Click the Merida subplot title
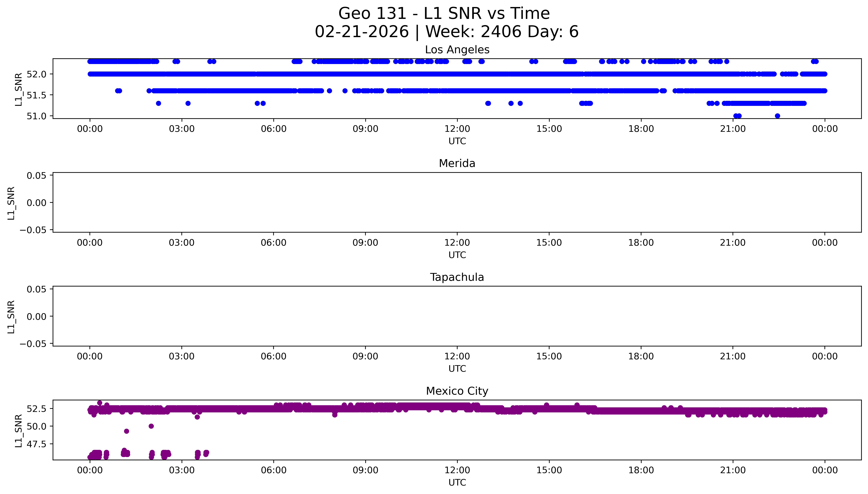This screenshot has height=494, width=868. (457, 164)
